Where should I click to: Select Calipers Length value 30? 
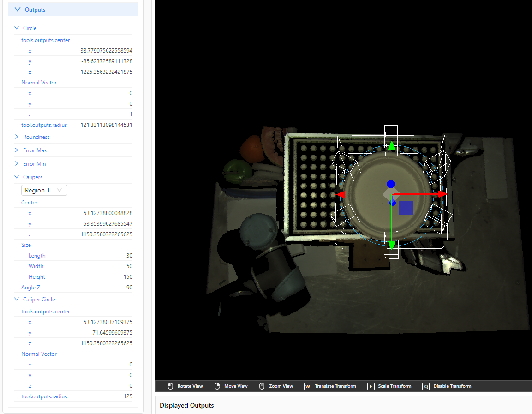(129, 256)
